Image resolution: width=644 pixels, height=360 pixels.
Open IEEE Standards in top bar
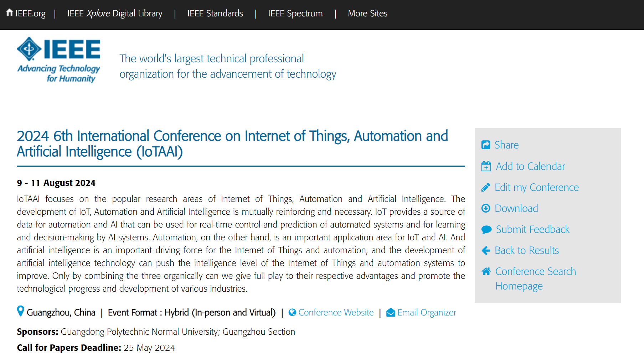(215, 14)
